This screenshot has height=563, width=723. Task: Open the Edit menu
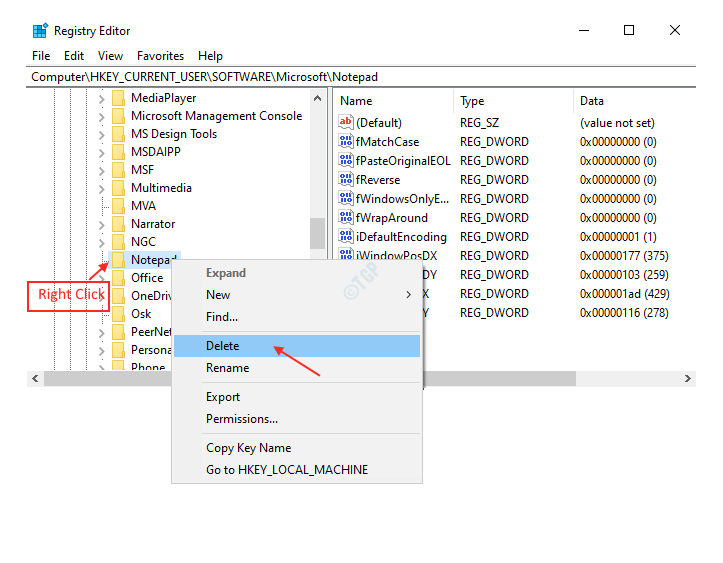[74, 56]
